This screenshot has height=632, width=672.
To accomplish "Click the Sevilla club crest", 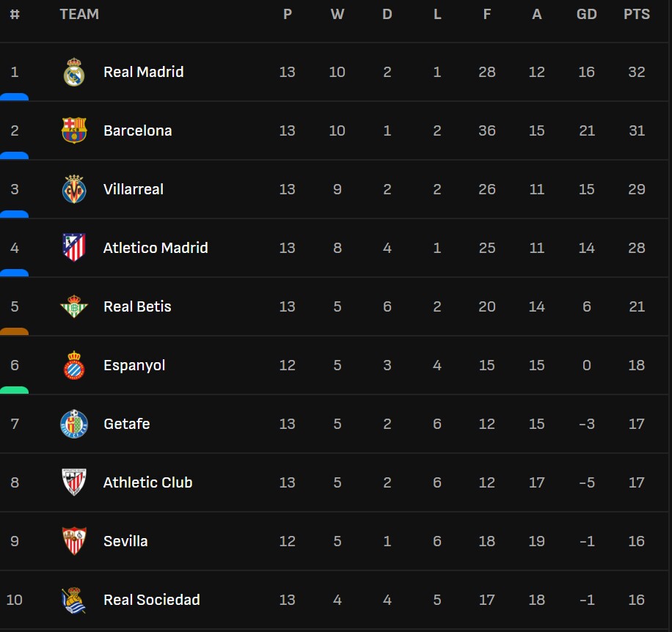I will tap(74, 541).
